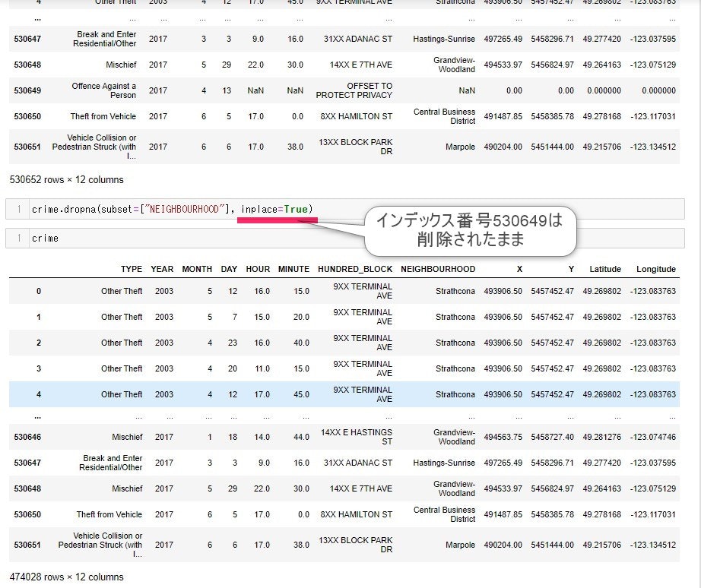
Task: Select the Latitude column header
Action: coord(605,269)
